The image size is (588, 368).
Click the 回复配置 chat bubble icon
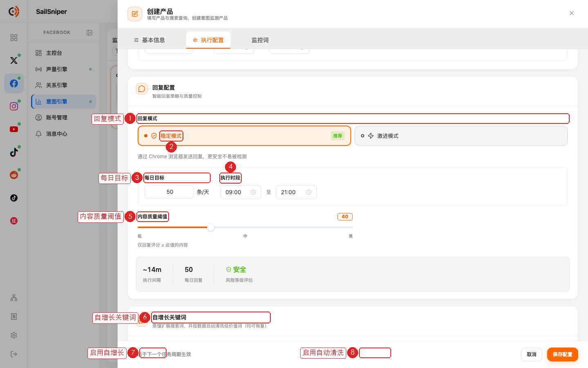(x=142, y=89)
